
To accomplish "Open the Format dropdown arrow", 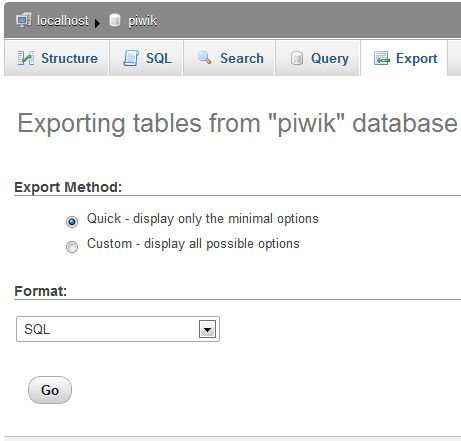I will [x=207, y=329].
